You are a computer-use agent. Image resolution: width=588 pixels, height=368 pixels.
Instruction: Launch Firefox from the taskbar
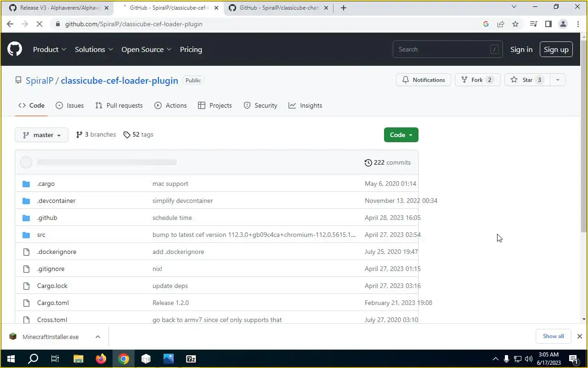[x=101, y=359]
